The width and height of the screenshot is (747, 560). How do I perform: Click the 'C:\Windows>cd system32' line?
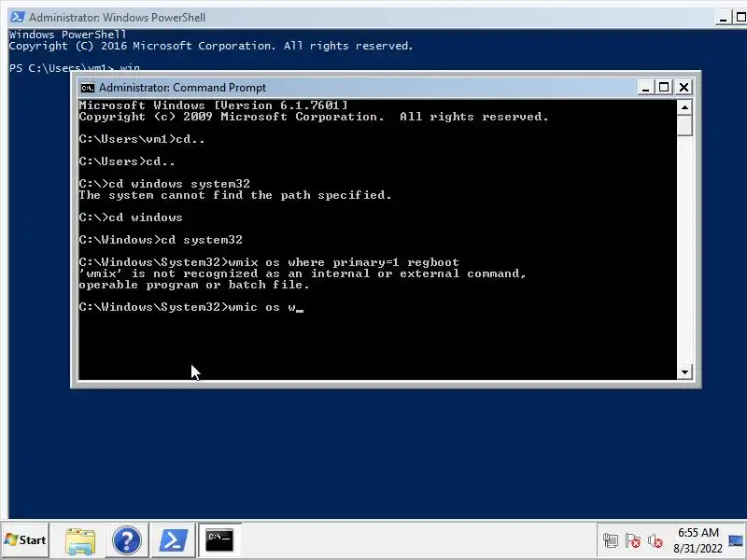point(161,240)
